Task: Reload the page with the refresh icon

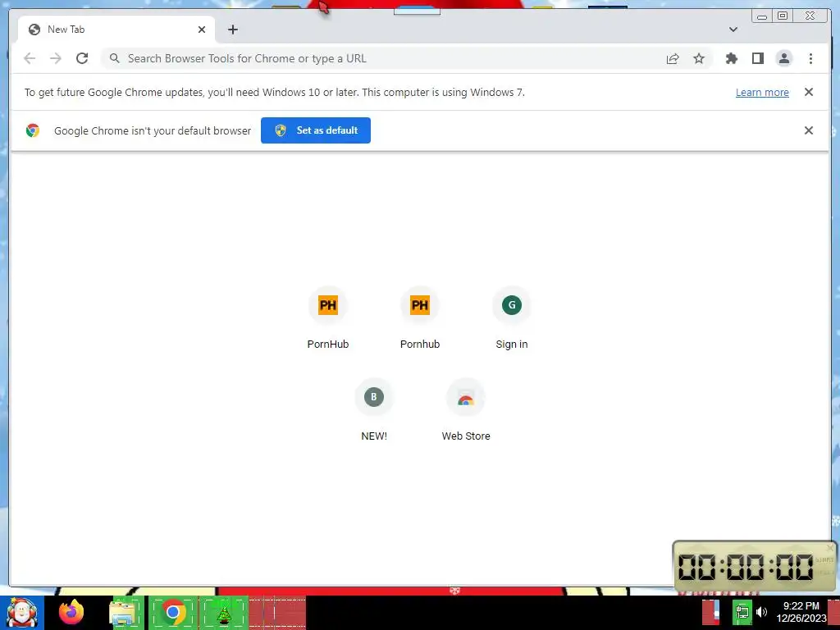Action: click(82, 58)
